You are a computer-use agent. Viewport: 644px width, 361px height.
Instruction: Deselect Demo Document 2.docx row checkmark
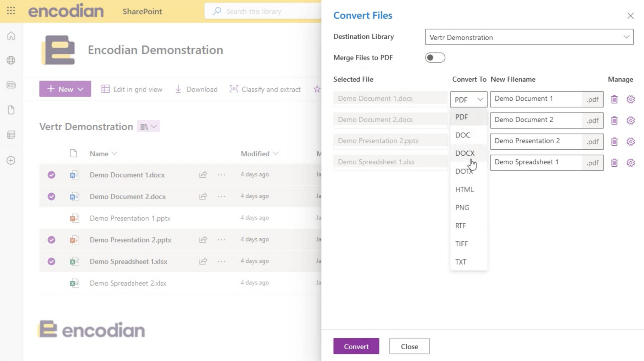tap(52, 197)
